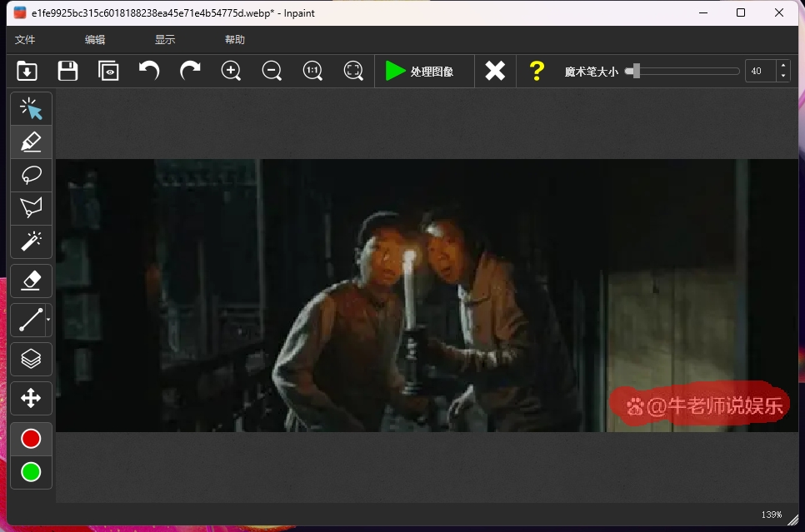Select the magic pointer selection tool
This screenshot has width=805, height=532.
[x=31, y=109]
